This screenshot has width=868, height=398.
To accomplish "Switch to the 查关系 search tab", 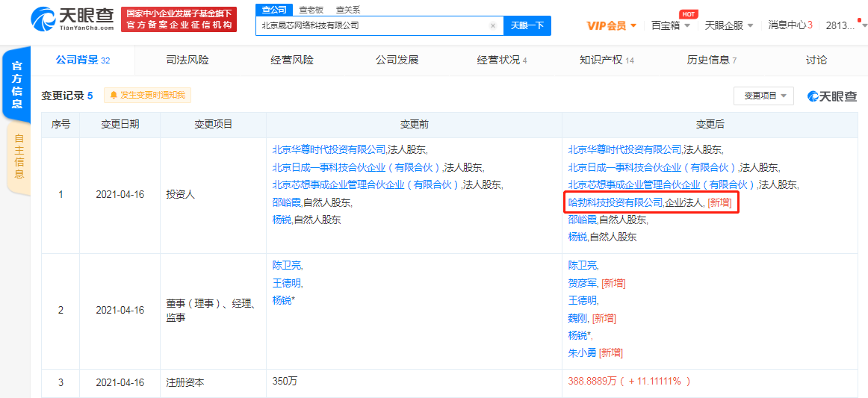I will click(x=348, y=10).
